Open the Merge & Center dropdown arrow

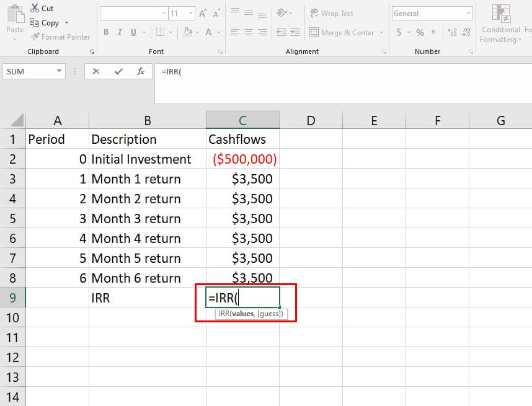381,32
